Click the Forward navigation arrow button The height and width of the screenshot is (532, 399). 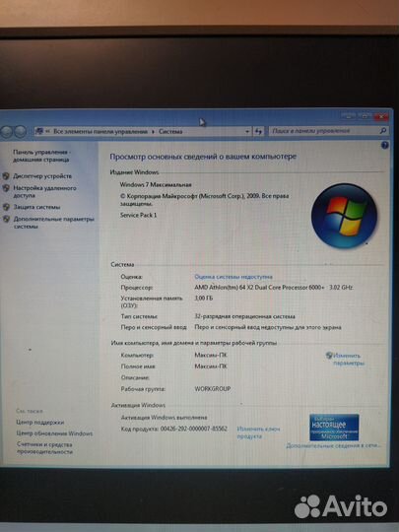(x=21, y=132)
